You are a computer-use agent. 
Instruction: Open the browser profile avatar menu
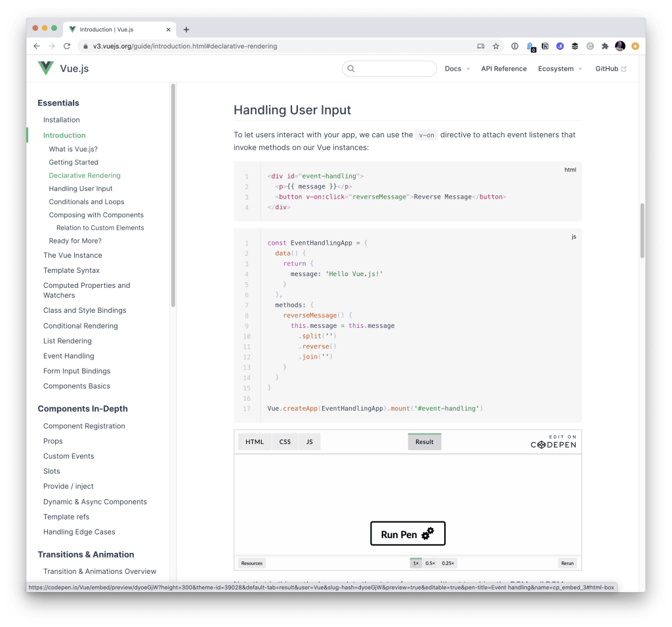point(619,46)
